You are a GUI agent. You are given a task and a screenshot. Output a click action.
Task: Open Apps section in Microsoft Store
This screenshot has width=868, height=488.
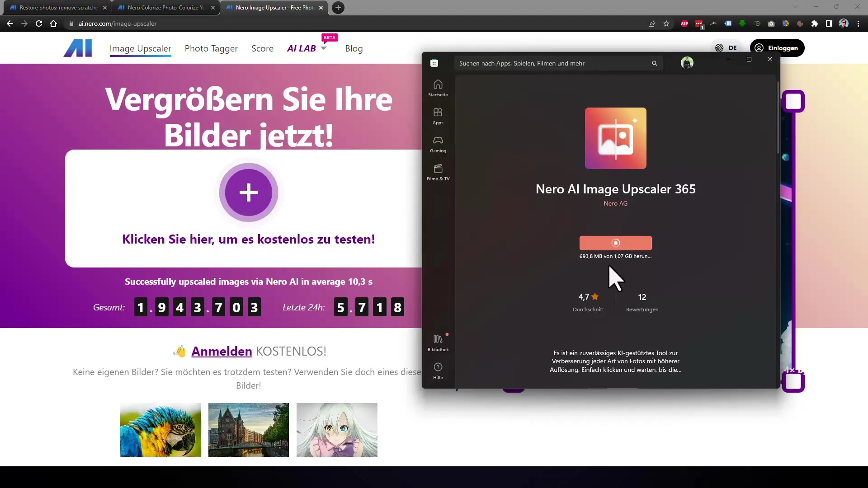tap(438, 116)
